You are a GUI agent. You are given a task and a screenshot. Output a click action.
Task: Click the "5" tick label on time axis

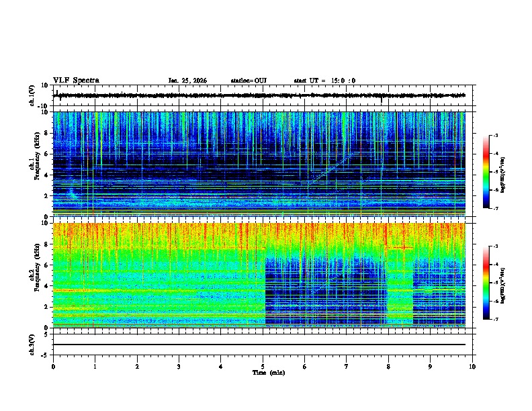coord(263,367)
